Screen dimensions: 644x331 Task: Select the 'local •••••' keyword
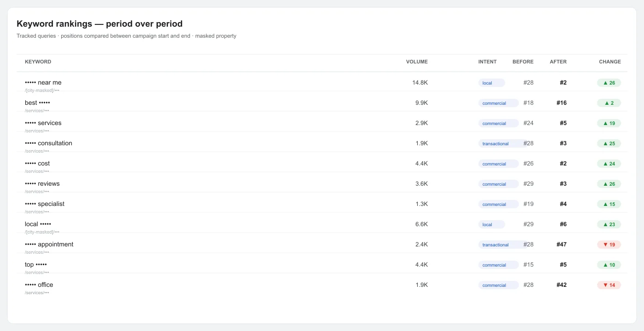38,224
